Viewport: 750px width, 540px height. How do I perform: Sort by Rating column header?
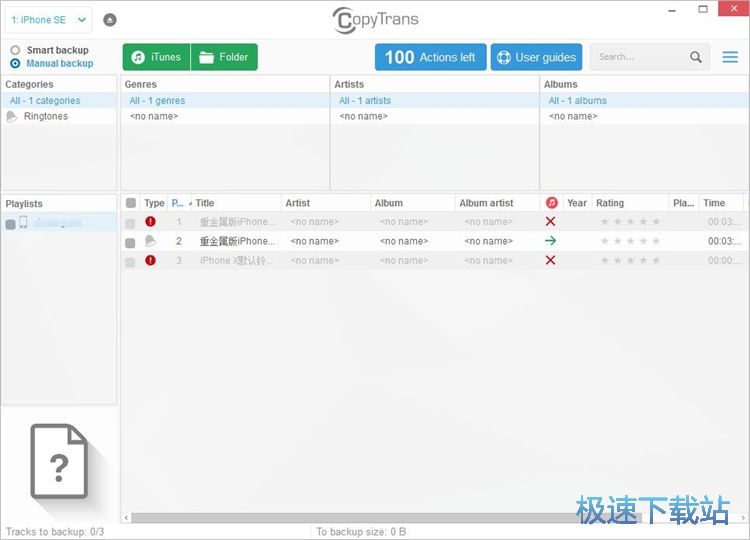[x=630, y=203]
